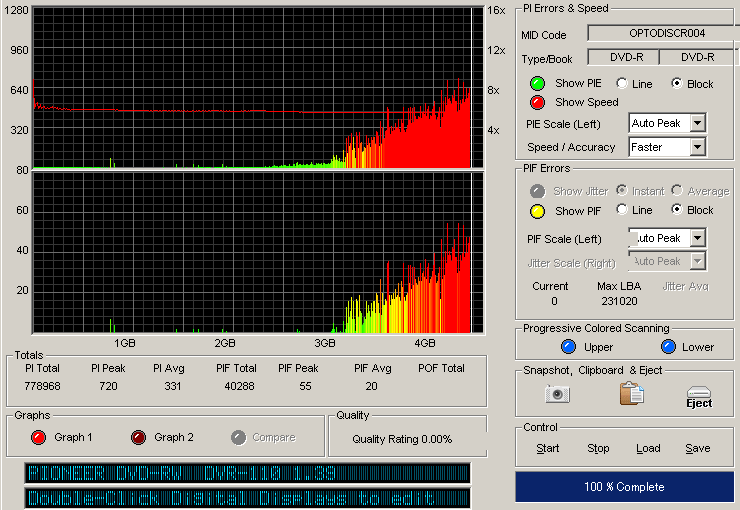Click the POF Total label
This screenshot has height=510, width=740.
click(x=441, y=368)
